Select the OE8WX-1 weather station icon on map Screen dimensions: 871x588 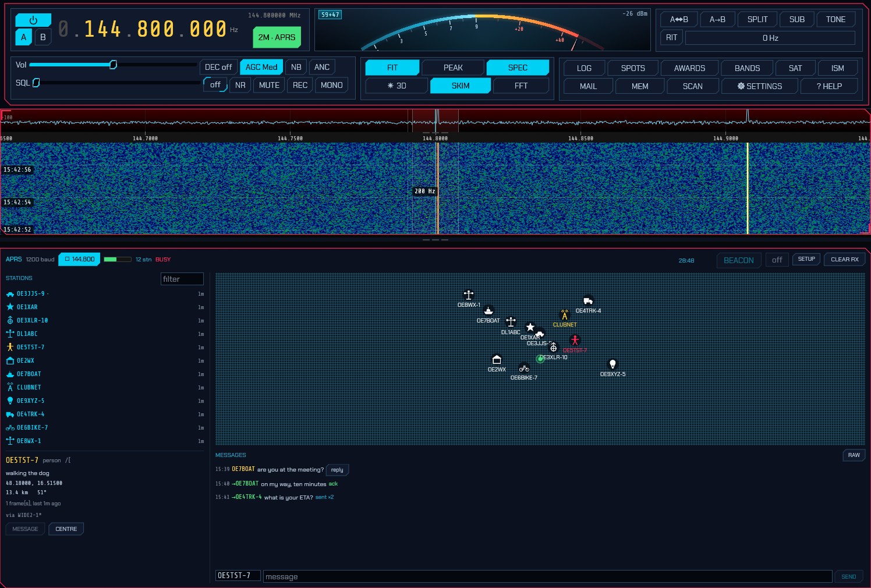[x=469, y=295]
